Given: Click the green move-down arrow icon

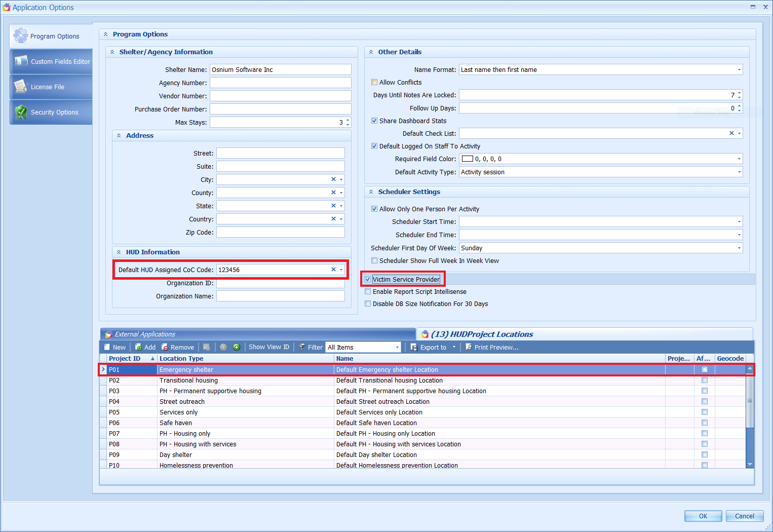Looking at the screenshot, I should (x=237, y=347).
